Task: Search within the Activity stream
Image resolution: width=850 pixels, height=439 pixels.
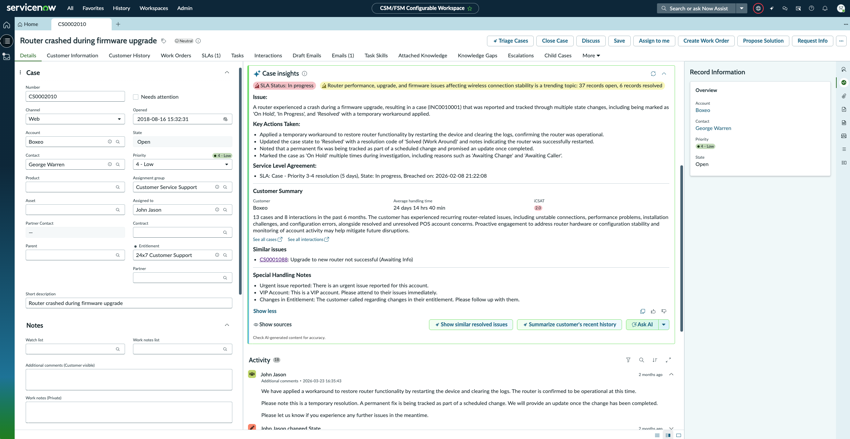Action: (x=641, y=360)
